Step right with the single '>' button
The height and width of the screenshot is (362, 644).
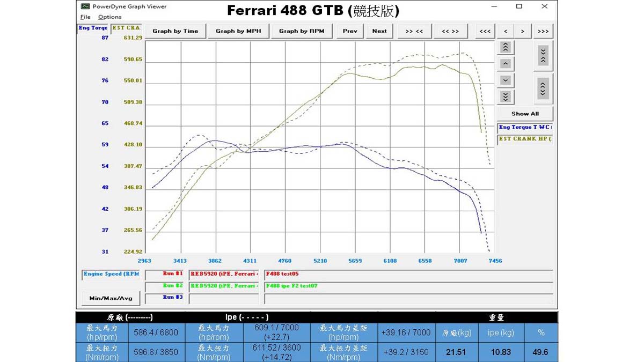click(x=522, y=31)
